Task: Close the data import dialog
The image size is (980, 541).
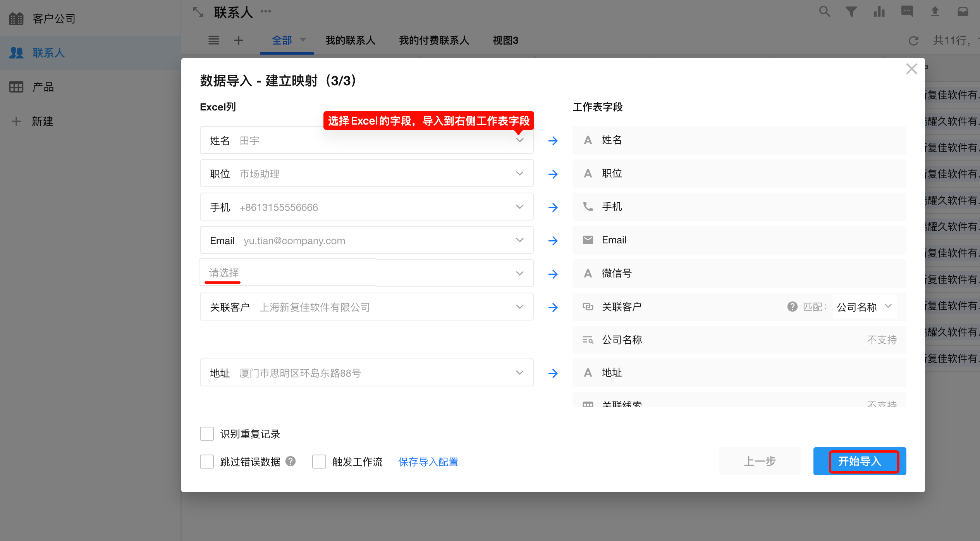Action: point(911,69)
